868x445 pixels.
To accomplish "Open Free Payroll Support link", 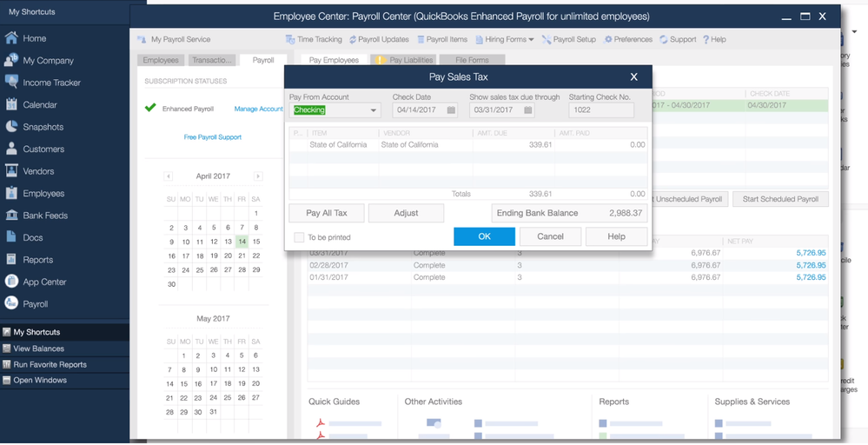I will click(x=213, y=136).
